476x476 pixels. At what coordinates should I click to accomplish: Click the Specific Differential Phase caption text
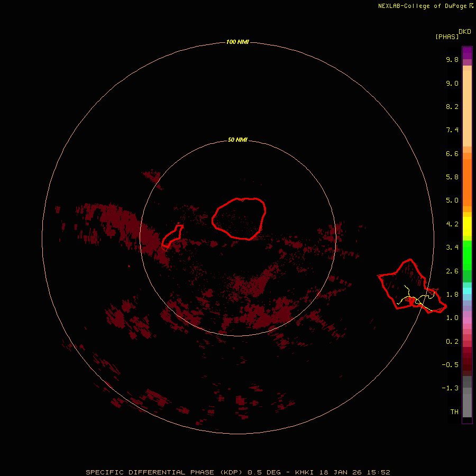click(237, 472)
